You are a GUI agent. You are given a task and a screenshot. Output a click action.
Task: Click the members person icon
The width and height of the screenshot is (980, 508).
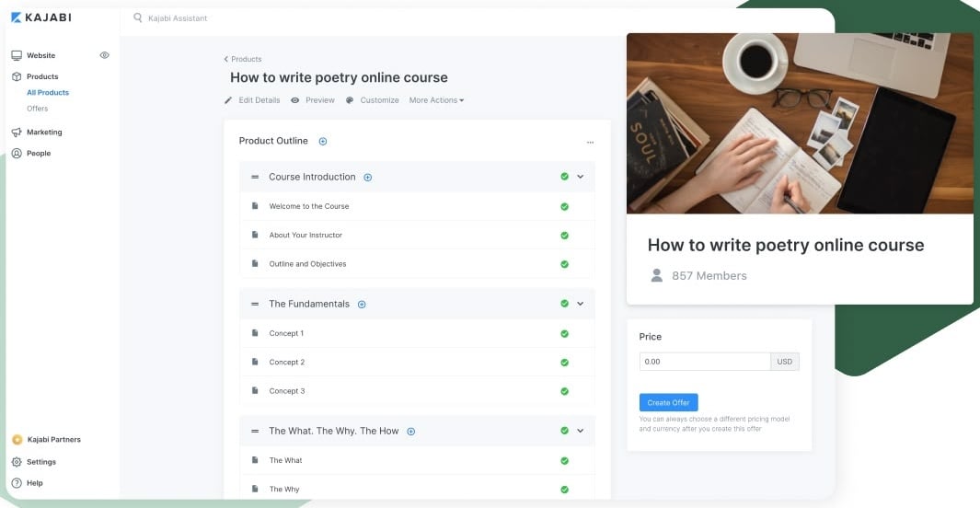656,275
